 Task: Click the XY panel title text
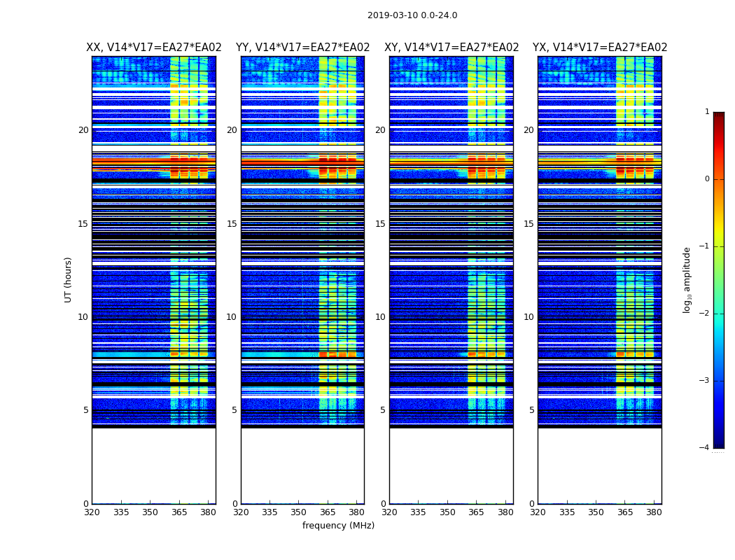coord(451,48)
